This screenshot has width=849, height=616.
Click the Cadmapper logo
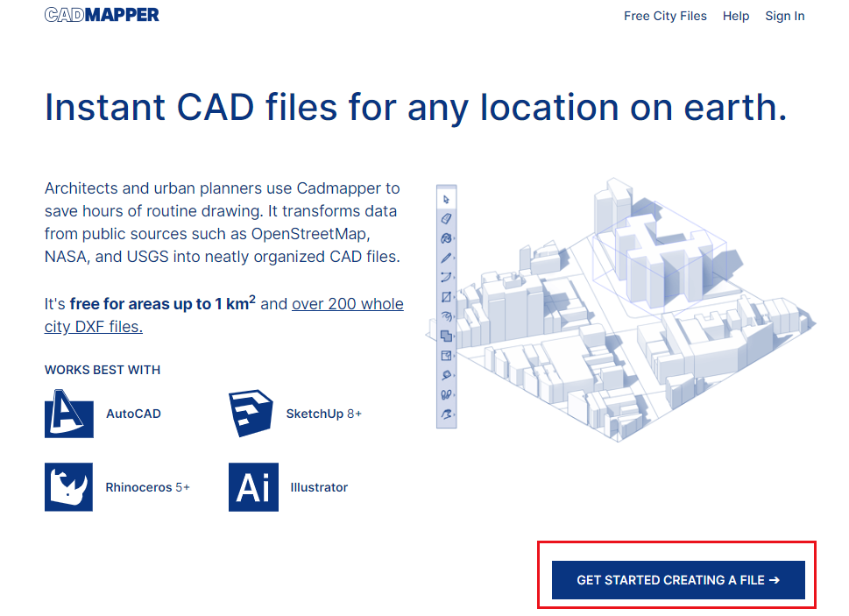click(102, 15)
